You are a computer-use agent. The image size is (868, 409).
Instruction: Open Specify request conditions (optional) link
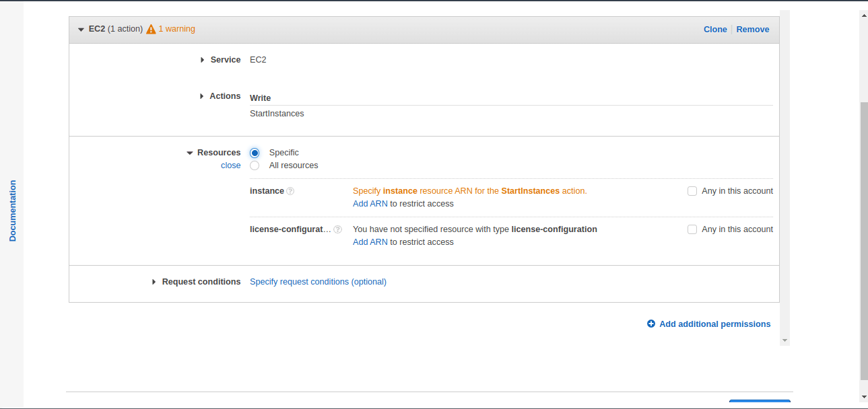pos(318,282)
